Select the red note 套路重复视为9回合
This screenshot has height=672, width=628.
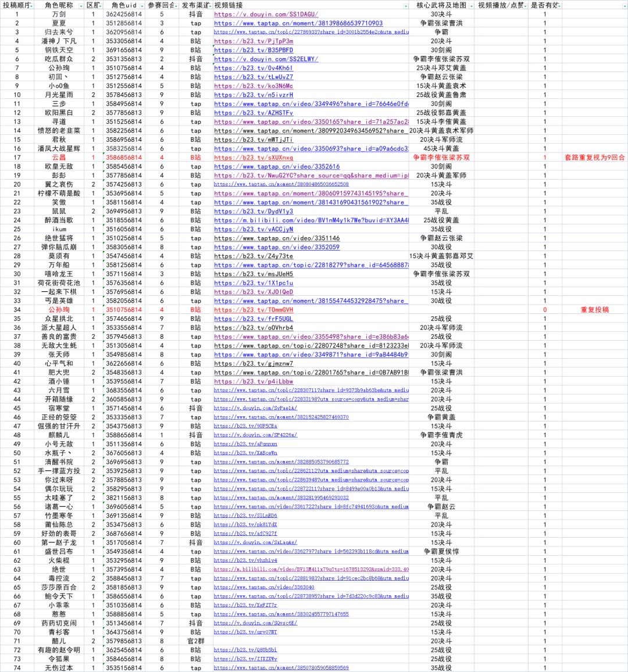(x=594, y=158)
